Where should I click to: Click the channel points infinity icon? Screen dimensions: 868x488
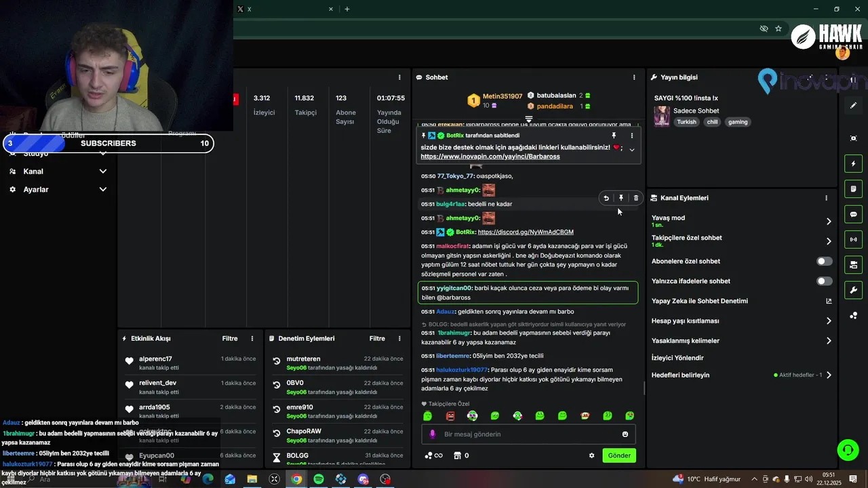(433, 455)
